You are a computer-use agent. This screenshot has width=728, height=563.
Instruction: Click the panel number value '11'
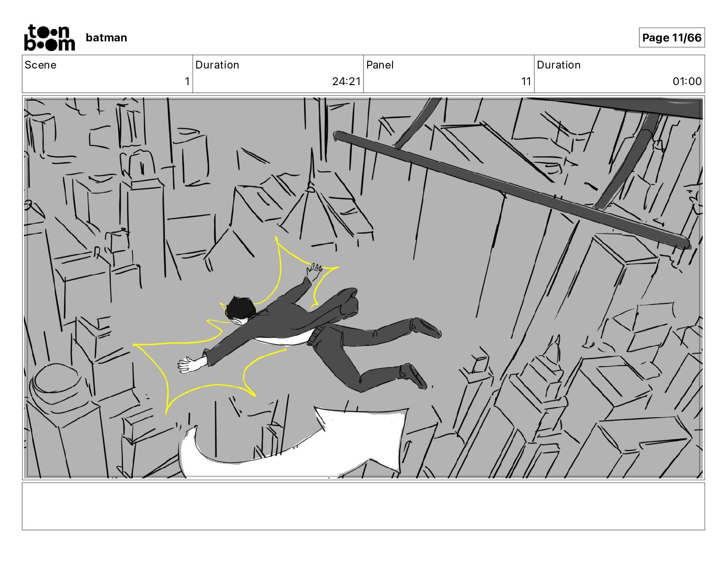tap(526, 81)
